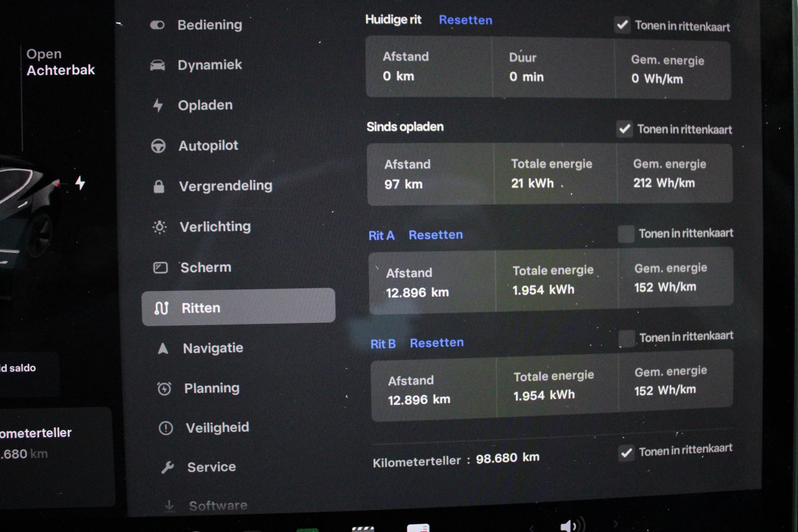This screenshot has height=532, width=798.
Task: Uncheck Tonen in rittenkaart for Huidige rit
Action: [622, 25]
